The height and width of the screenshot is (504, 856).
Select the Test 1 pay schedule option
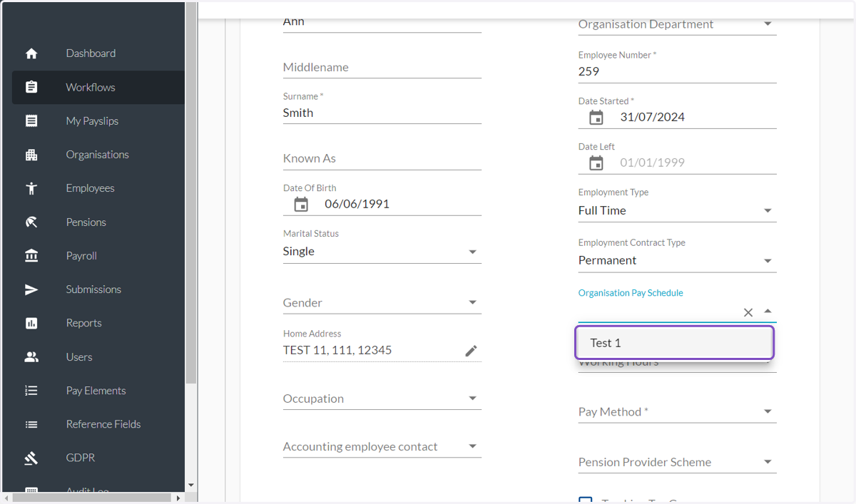click(675, 343)
